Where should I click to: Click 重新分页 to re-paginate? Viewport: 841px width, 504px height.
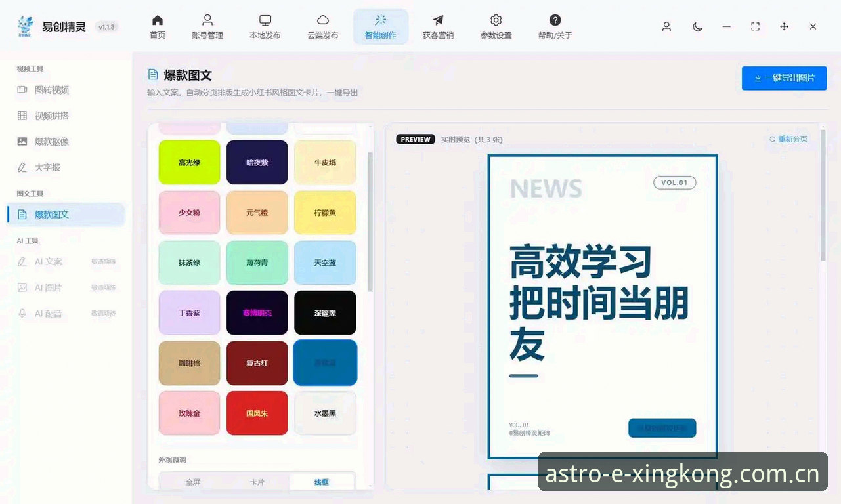[788, 139]
